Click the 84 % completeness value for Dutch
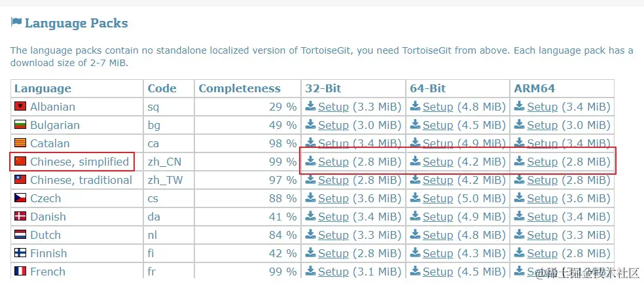This screenshot has height=284, width=644. pyautogui.click(x=283, y=235)
